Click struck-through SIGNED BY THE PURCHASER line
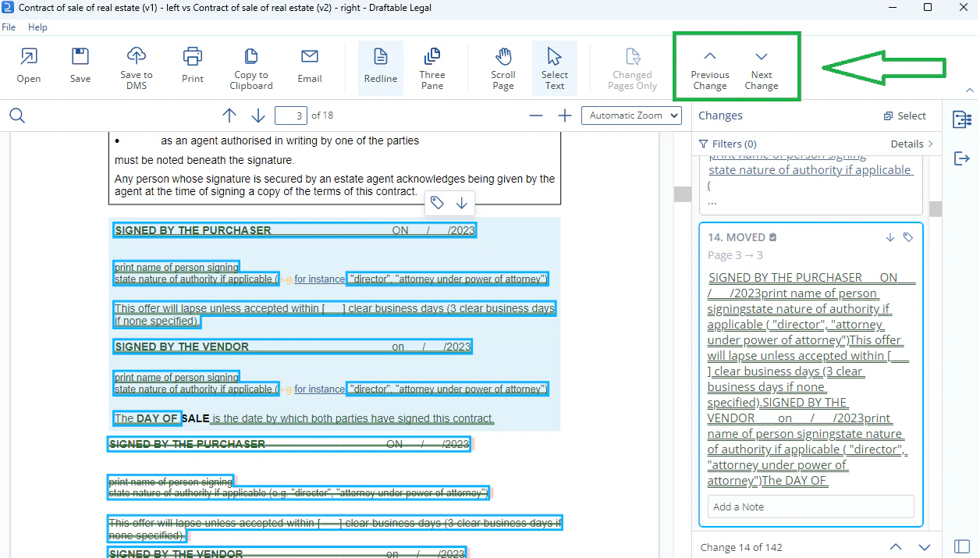 click(x=289, y=444)
